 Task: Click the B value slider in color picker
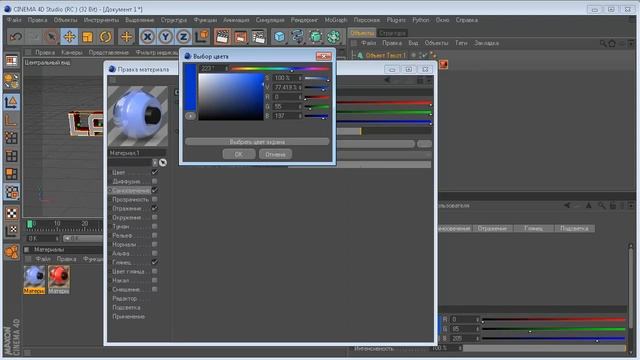pyautogui.click(x=316, y=116)
